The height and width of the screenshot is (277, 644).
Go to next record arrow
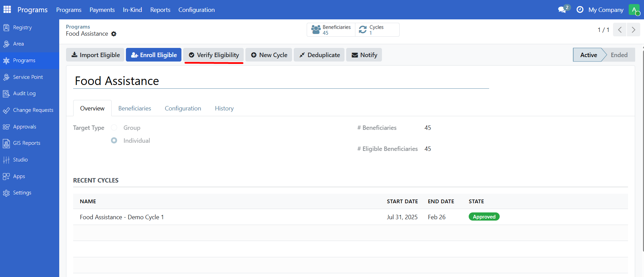[x=633, y=30]
